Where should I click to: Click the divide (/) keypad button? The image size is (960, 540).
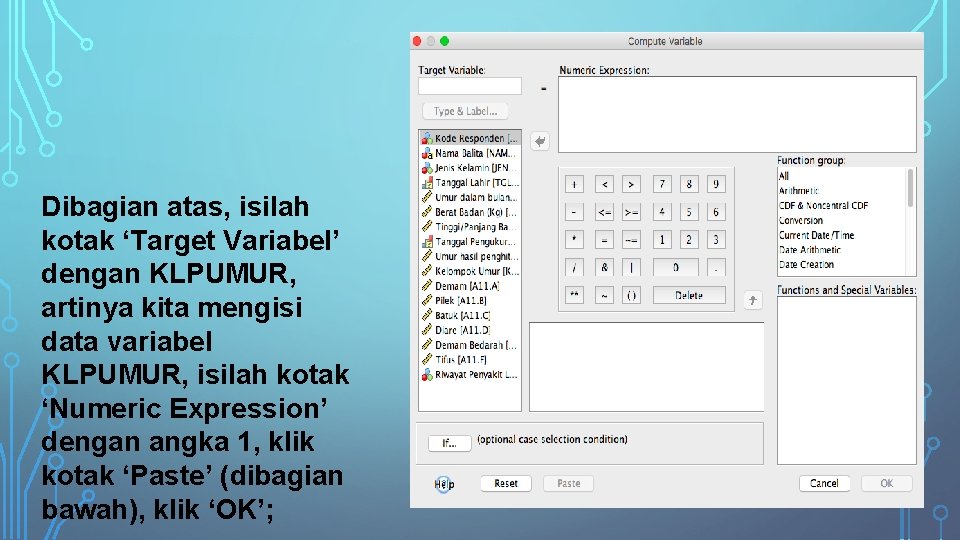click(x=574, y=268)
